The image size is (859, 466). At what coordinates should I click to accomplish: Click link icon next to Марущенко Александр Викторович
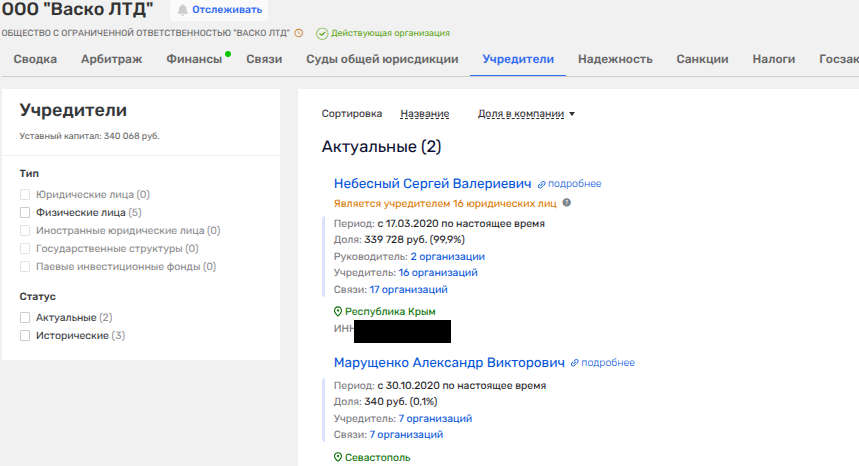(x=575, y=363)
